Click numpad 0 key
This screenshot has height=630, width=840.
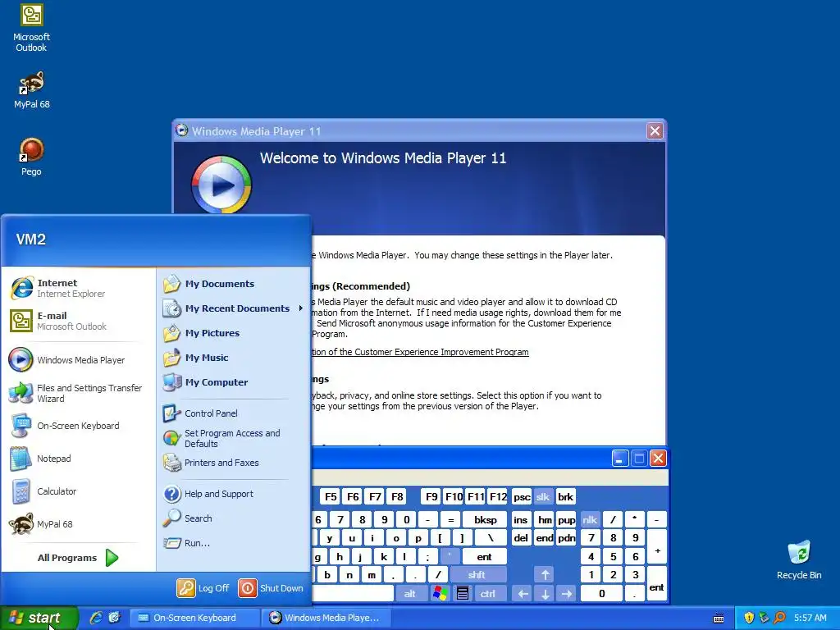(602, 594)
